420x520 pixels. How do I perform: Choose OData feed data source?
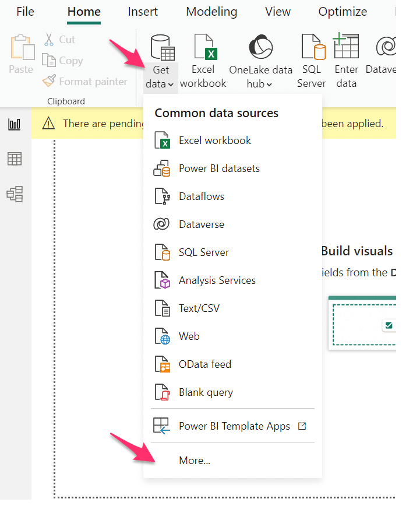(x=232, y=364)
